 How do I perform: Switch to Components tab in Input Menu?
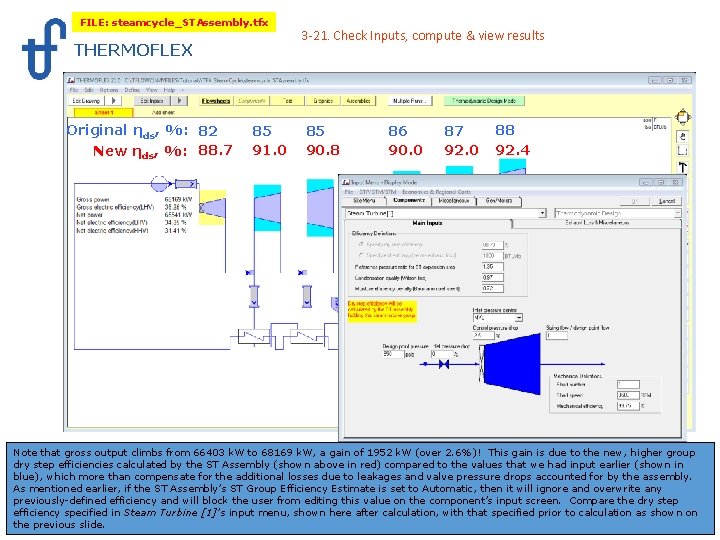[x=408, y=201]
